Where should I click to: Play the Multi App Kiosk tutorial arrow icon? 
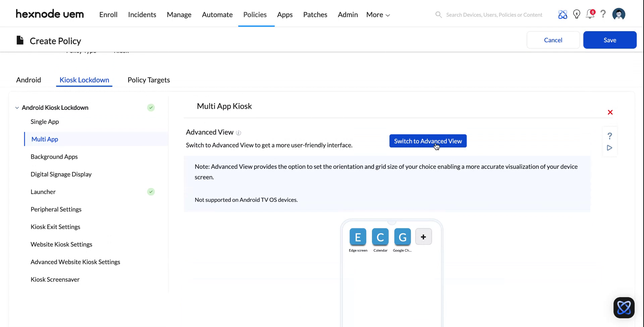[x=610, y=148]
